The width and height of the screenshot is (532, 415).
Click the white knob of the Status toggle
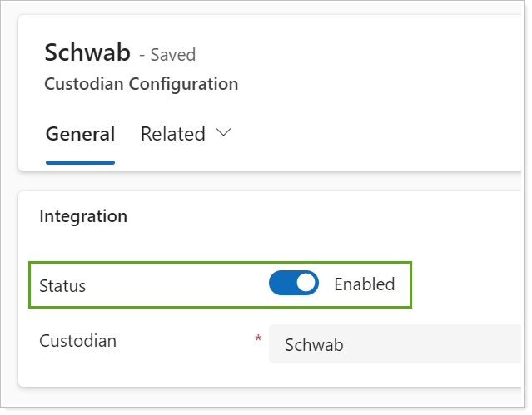click(x=306, y=284)
